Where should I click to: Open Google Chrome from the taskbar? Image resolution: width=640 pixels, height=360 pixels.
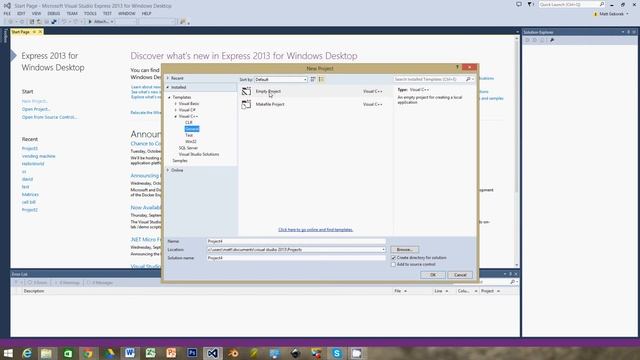(x=88, y=353)
